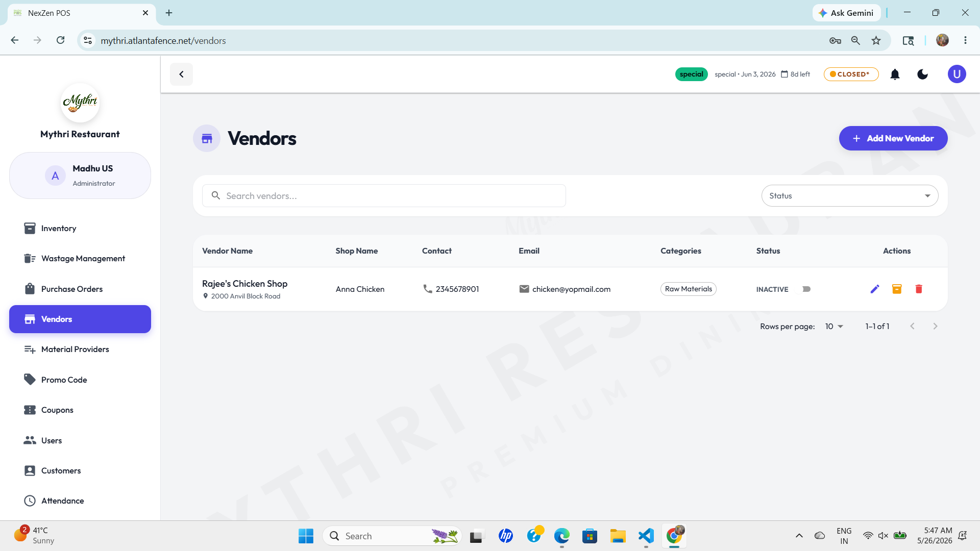Screen dimensions: 980x551
Task: Open Microsoft Store from the taskbar
Action: (x=590, y=536)
